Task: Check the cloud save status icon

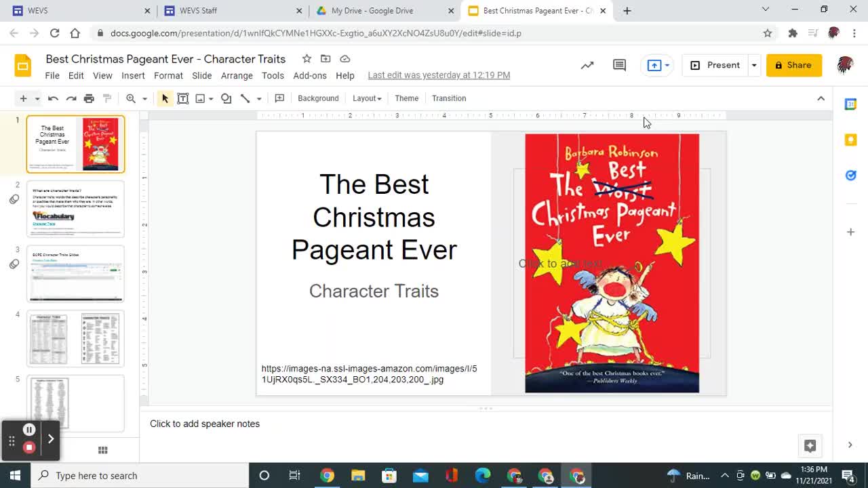Action: (x=345, y=59)
